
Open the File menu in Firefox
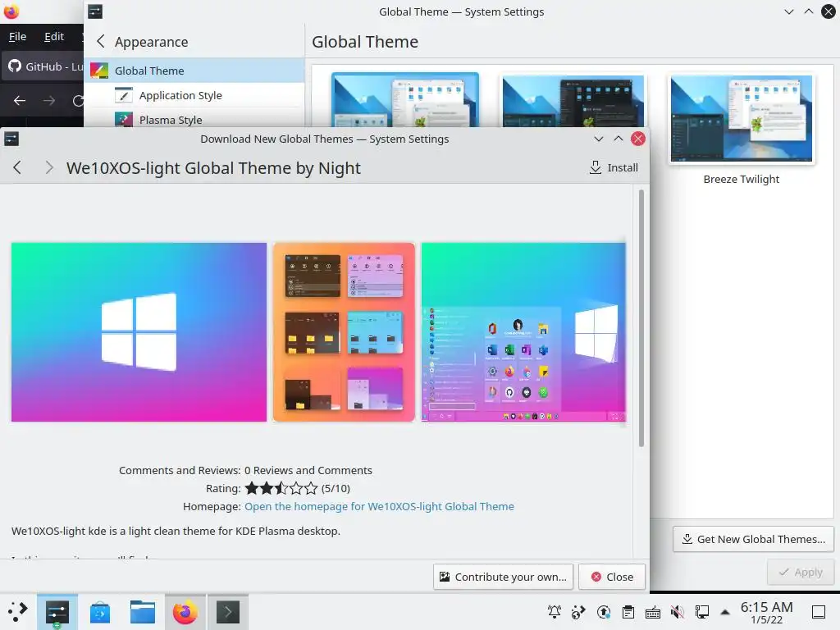pyautogui.click(x=18, y=36)
